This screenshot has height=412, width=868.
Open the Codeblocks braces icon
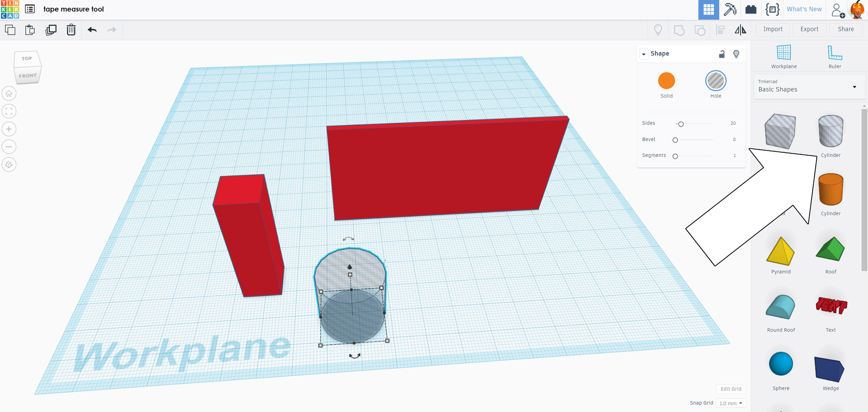point(773,9)
